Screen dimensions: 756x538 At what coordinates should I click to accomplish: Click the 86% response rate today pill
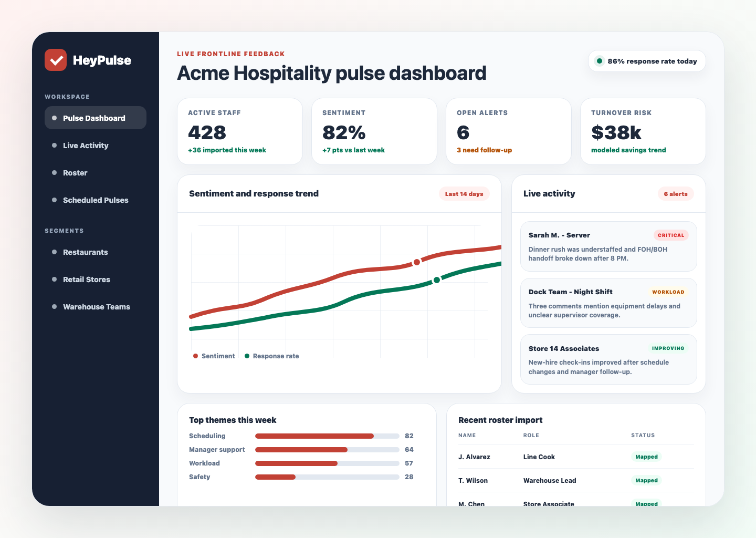pyautogui.click(x=647, y=61)
